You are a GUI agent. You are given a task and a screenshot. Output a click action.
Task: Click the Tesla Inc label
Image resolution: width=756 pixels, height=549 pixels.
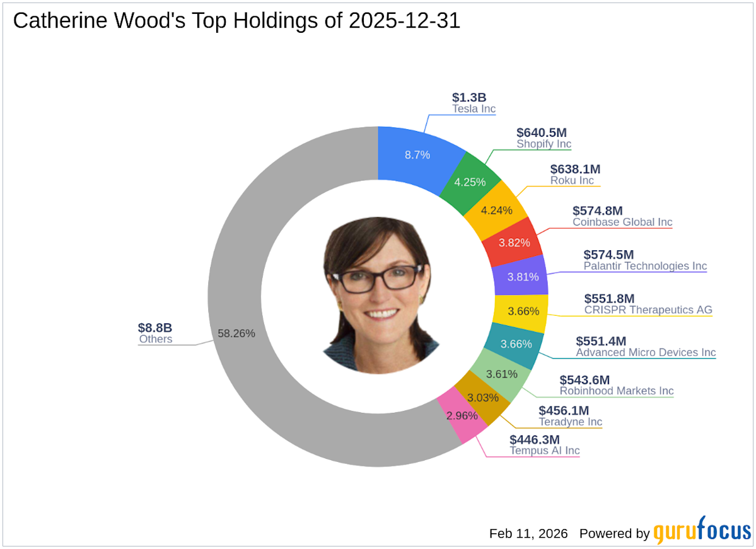tap(474, 109)
